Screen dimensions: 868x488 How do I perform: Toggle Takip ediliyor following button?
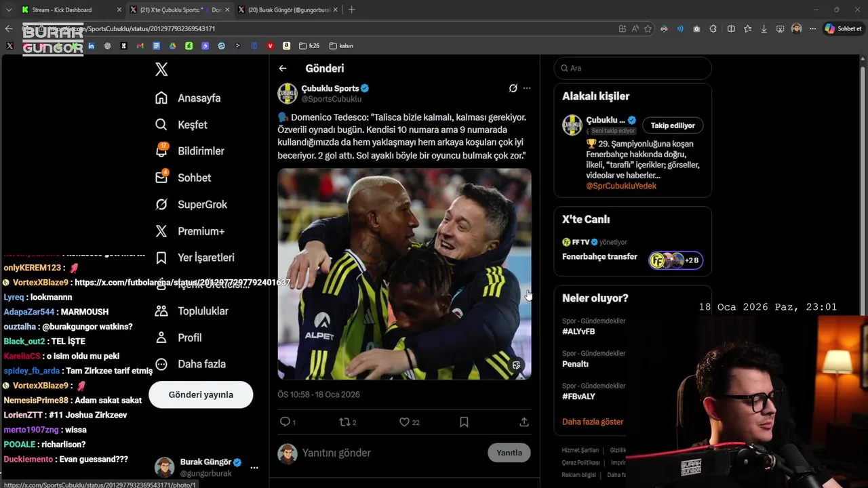673,125
